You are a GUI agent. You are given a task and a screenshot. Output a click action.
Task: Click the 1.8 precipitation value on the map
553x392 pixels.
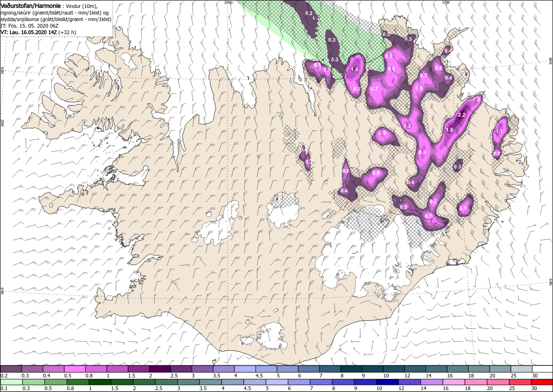(x=450, y=130)
